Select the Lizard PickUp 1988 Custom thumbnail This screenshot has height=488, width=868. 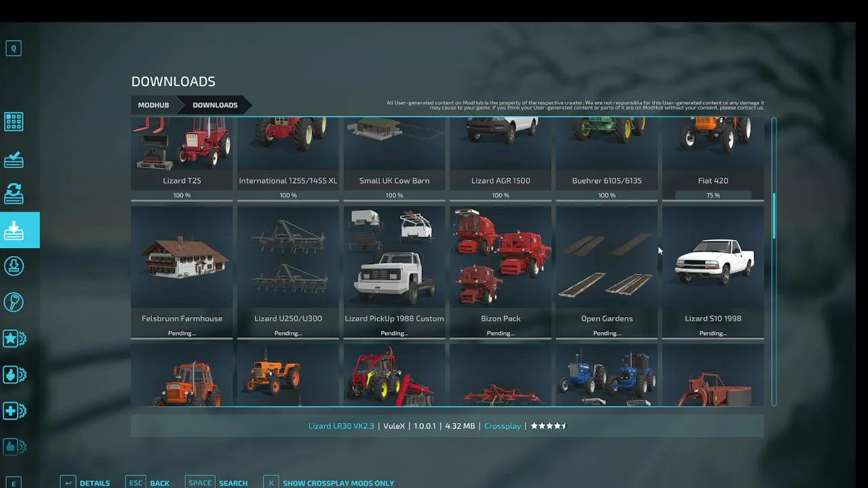[x=395, y=258]
